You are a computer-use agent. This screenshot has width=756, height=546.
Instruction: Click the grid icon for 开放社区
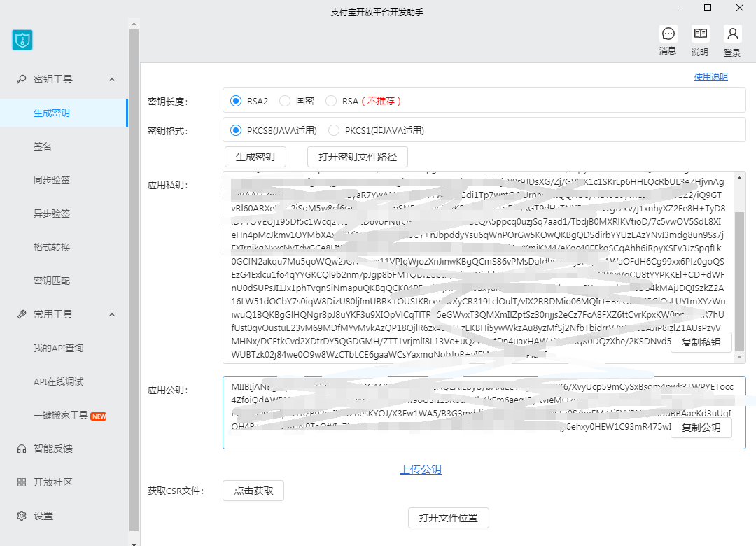pyautogui.click(x=22, y=482)
